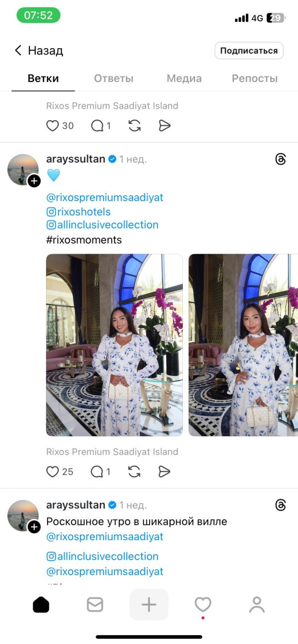Open comments on the #rixosmoments post
298x644 pixels.
point(97,472)
